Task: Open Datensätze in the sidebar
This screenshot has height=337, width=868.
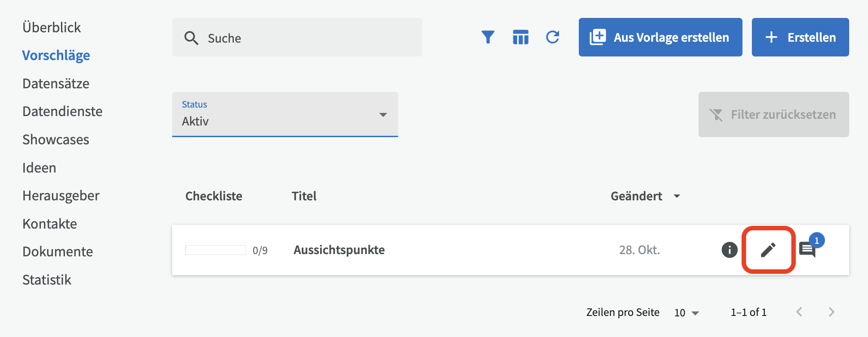Action: 56,84
